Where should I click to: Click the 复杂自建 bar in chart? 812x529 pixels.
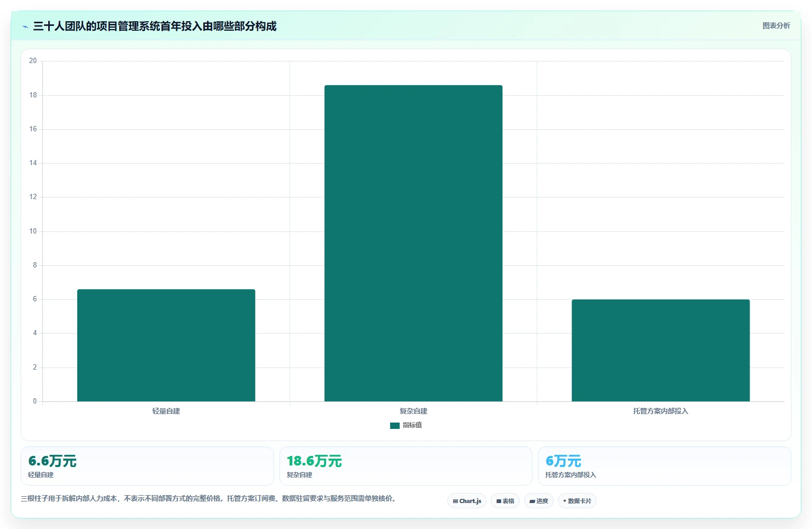413,243
